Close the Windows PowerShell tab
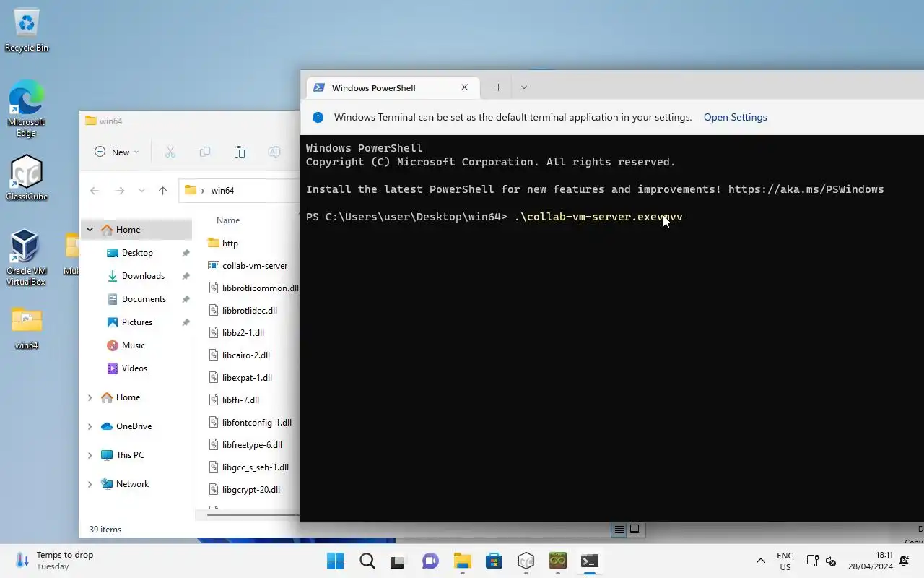Viewport: 924px width, 578px height. pos(465,87)
